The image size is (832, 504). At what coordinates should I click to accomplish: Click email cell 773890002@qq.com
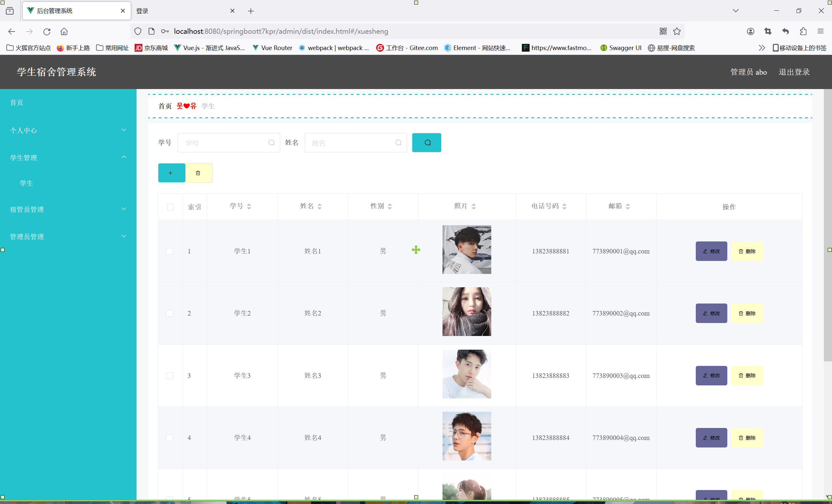pyautogui.click(x=621, y=313)
